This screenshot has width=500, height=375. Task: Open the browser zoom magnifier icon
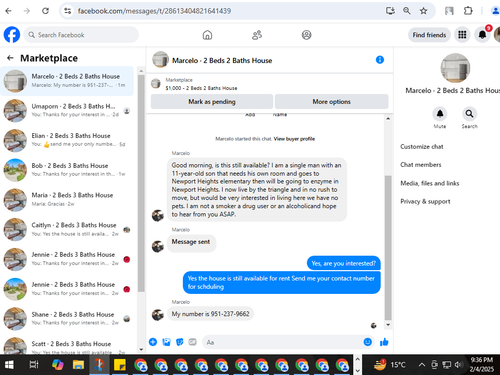pos(407,11)
